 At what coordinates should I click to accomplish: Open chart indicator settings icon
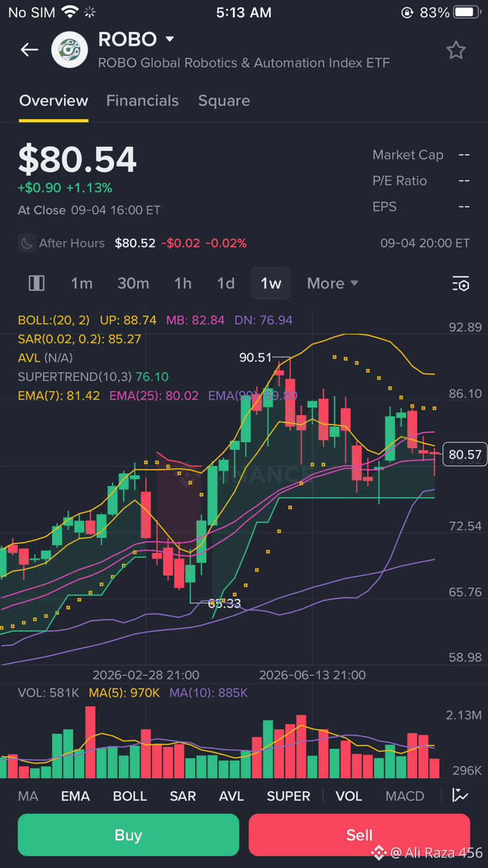click(460, 284)
